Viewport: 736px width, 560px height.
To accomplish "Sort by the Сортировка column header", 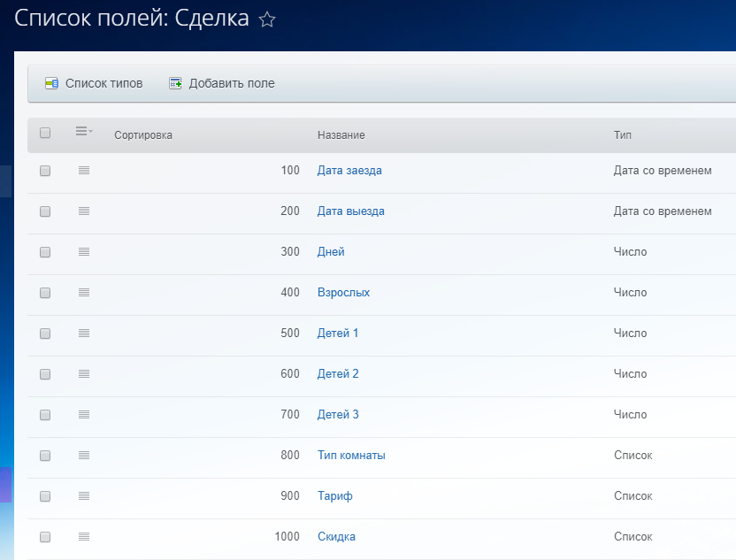I will [143, 135].
